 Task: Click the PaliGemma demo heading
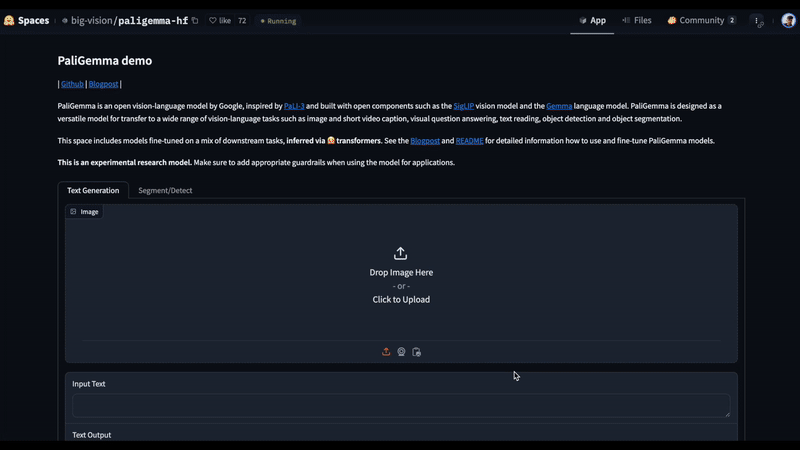pos(105,60)
